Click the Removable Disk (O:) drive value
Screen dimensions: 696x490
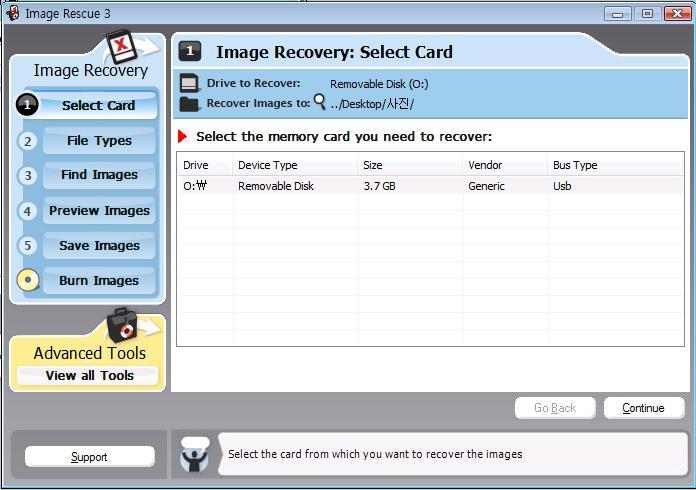379,84
